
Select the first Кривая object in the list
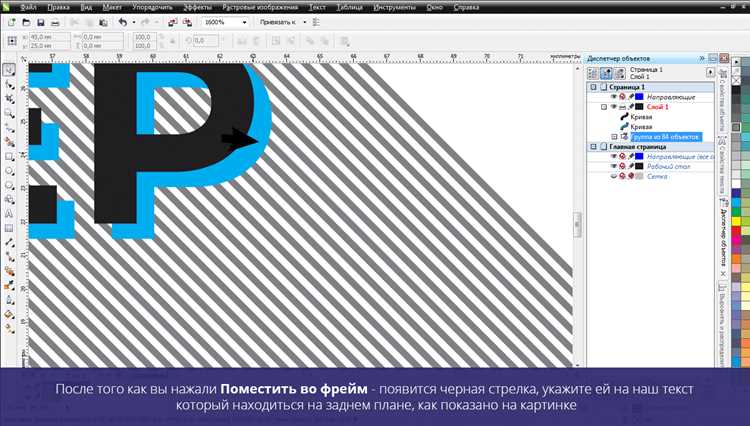coord(641,117)
